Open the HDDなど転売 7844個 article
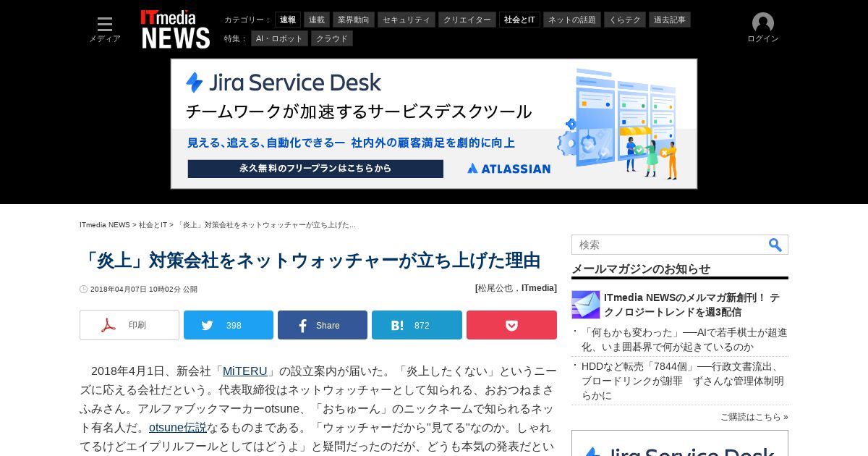The image size is (868, 456). (x=683, y=381)
